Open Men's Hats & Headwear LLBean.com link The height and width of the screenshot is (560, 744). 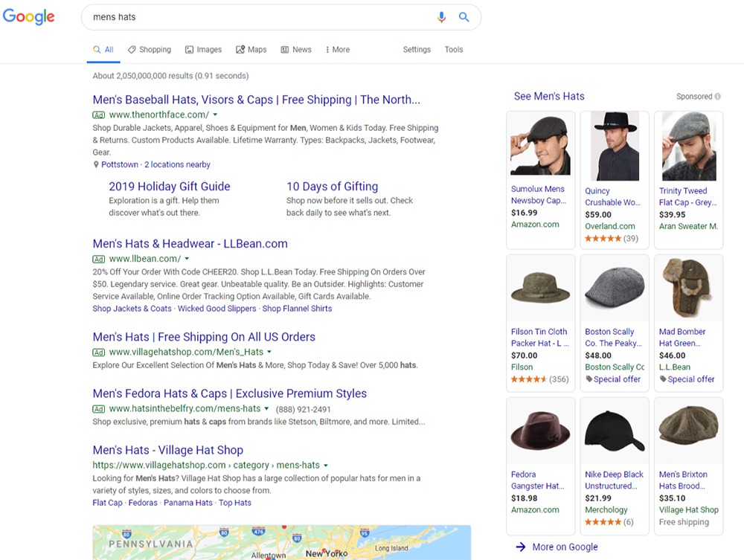190,244
